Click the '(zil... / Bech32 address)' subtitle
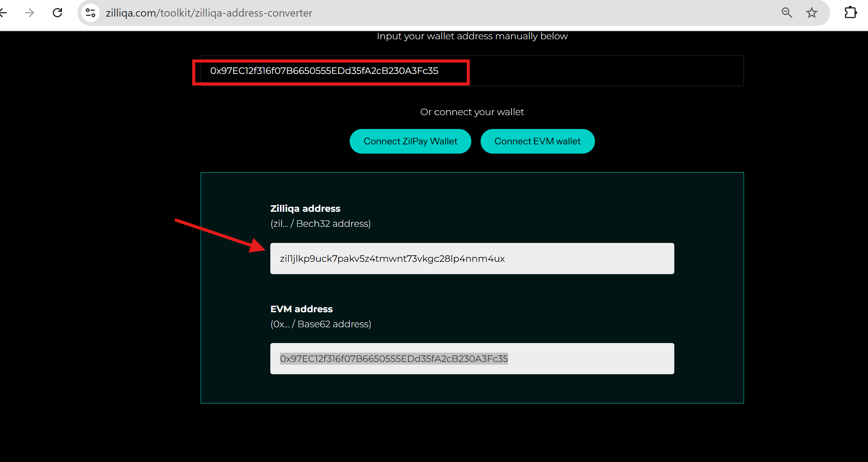This screenshot has width=868, height=462. click(320, 224)
